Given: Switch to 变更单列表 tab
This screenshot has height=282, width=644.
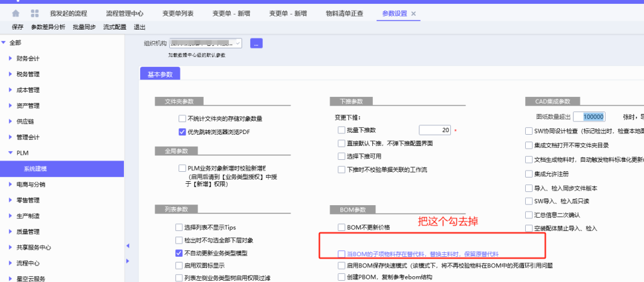Looking at the screenshot, I should click(x=178, y=14).
